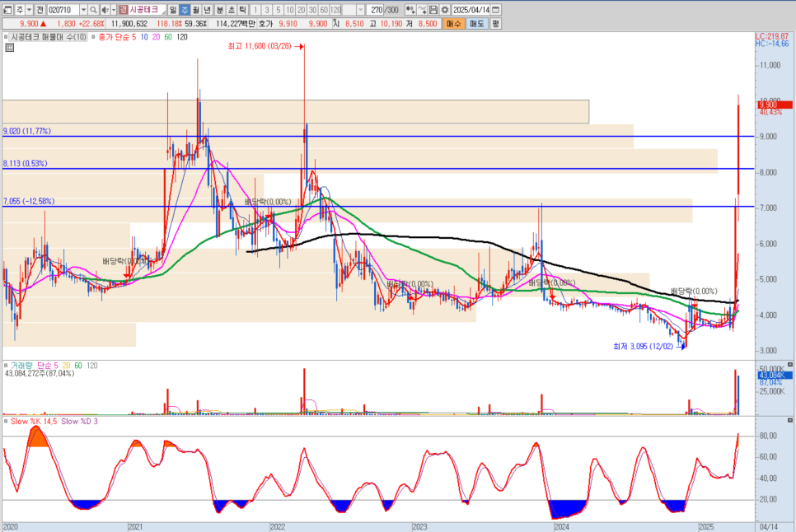Click the 8,113 (0.53%) horizontal line label

click(25, 163)
